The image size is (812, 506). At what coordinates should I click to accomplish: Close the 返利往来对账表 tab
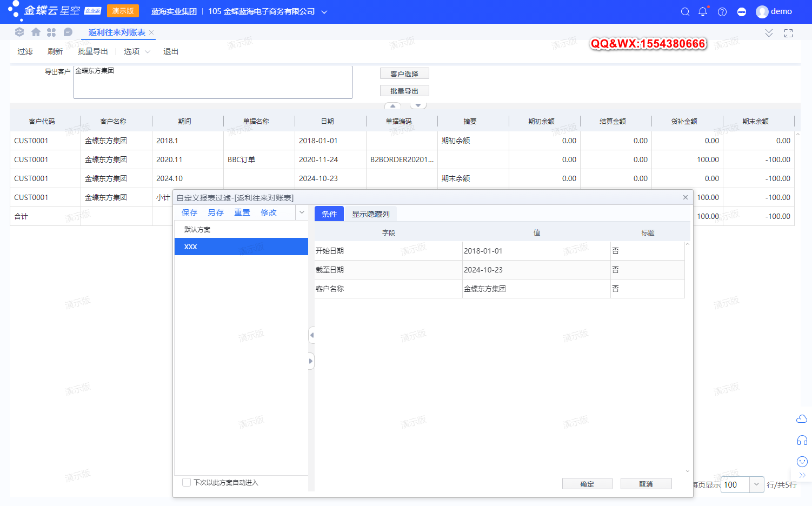151,32
